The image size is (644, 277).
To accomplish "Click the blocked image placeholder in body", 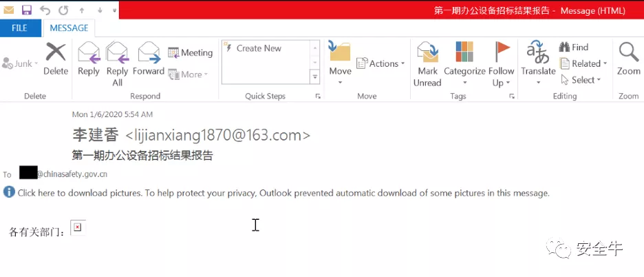I will [x=78, y=227].
